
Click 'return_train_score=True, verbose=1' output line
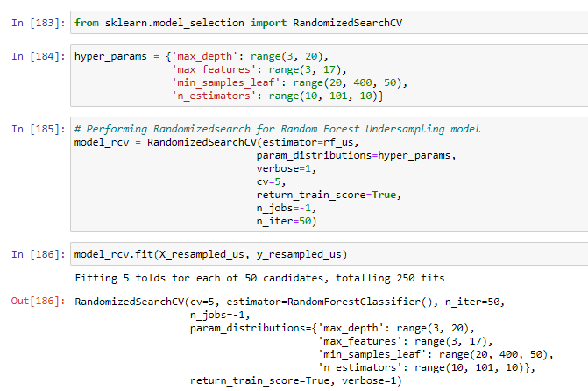tap(296, 380)
